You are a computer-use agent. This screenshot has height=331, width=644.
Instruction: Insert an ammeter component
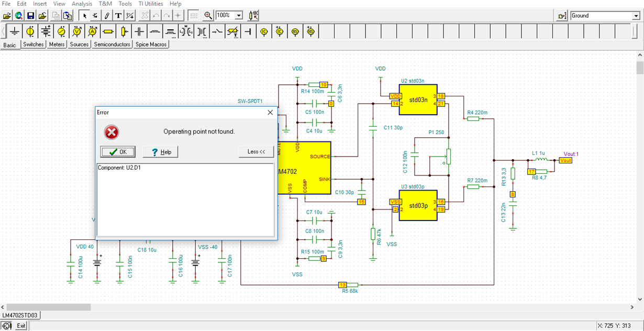tap(93, 31)
